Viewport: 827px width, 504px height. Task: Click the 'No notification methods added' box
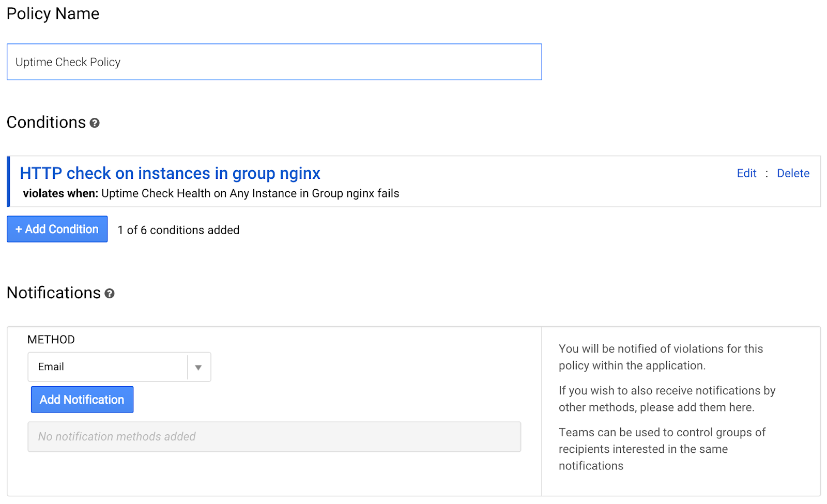[x=274, y=437]
